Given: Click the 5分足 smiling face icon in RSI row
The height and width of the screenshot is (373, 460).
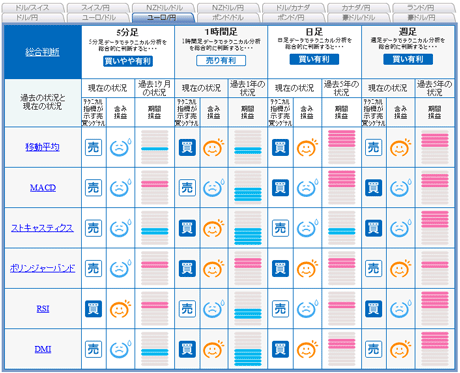Looking at the screenshot, I should coord(120,309).
